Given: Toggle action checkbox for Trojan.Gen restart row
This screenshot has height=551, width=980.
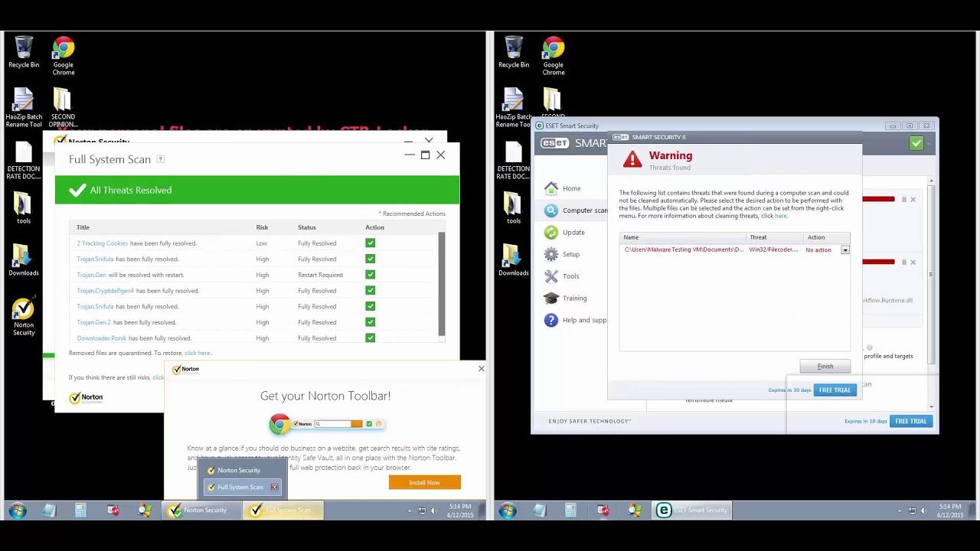Looking at the screenshot, I should click(371, 275).
